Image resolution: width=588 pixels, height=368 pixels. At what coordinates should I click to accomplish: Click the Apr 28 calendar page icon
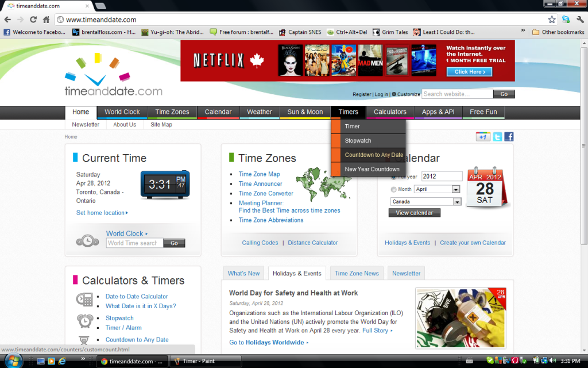[x=487, y=187]
